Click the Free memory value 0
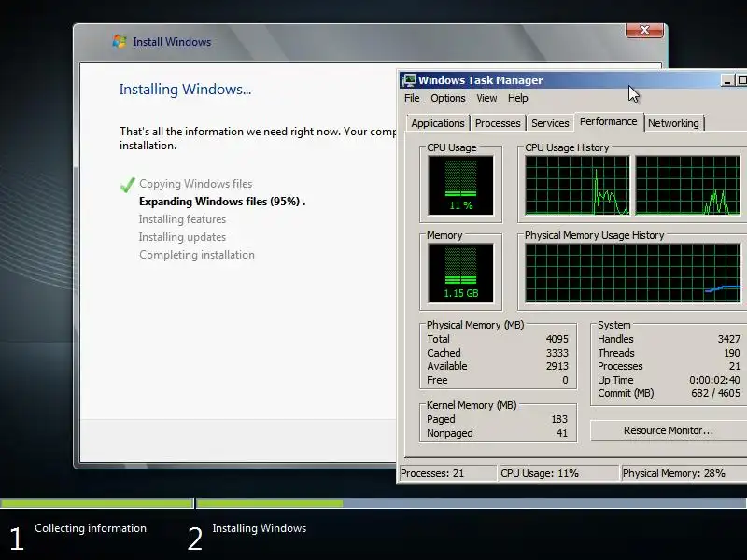The width and height of the screenshot is (747, 560). click(565, 380)
